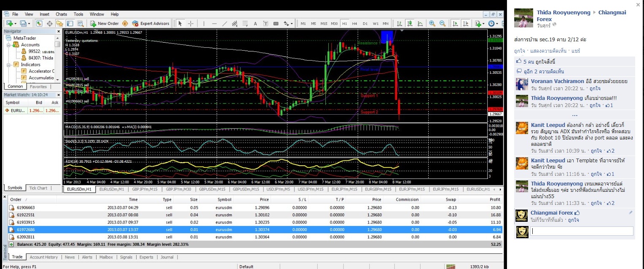This screenshot has width=644, height=269.
Task: Open the Favorites tab in Navigator
Action: [38, 86]
